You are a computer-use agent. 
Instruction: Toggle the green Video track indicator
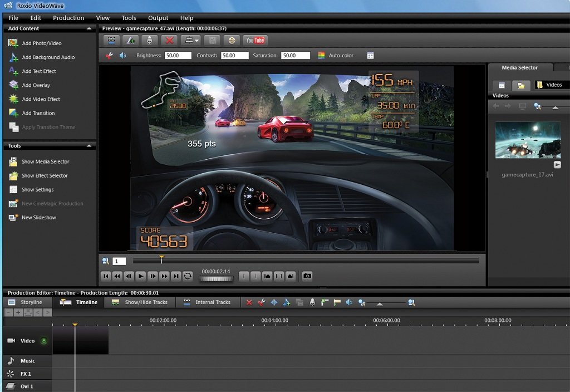click(x=43, y=341)
